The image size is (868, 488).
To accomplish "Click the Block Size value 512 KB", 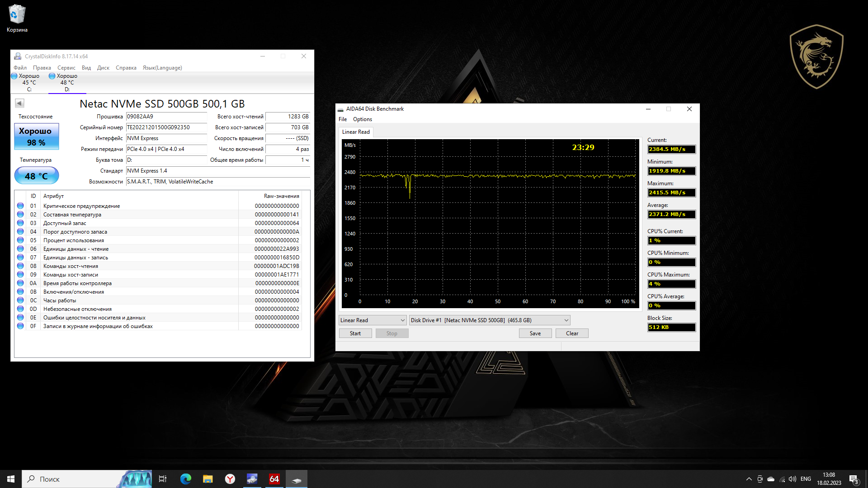I will pyautogui.click(x=671, y=328).
